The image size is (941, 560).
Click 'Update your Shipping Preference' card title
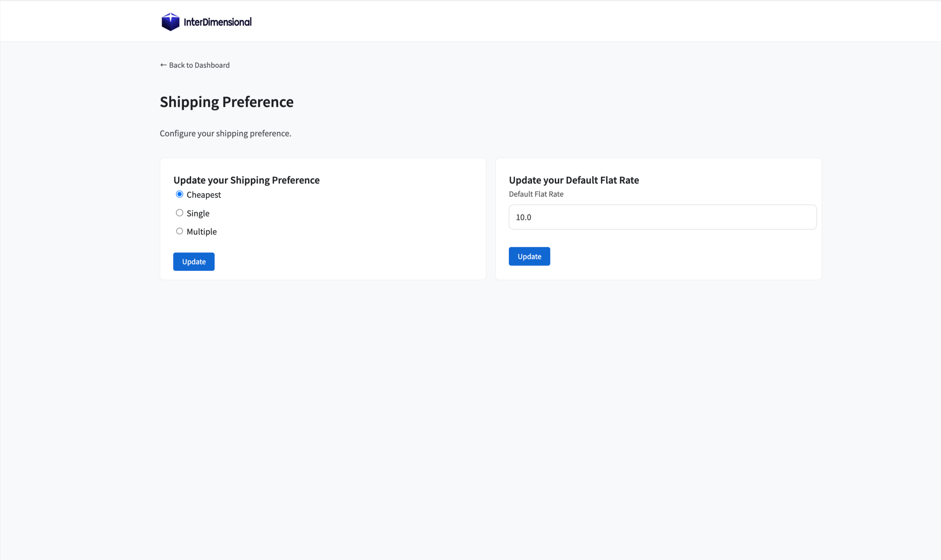coord(247,180)
